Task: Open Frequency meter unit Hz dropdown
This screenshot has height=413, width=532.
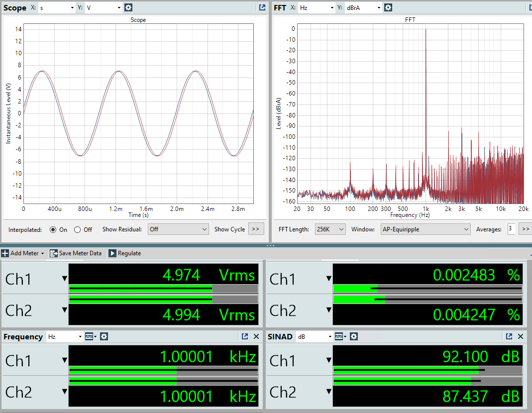Action: tap(65, 337)
